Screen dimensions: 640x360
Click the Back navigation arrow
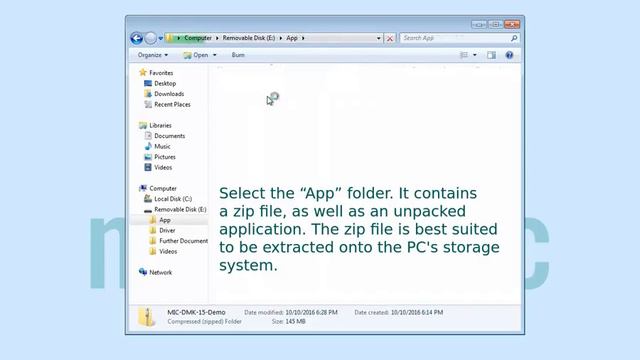[137, 38]
